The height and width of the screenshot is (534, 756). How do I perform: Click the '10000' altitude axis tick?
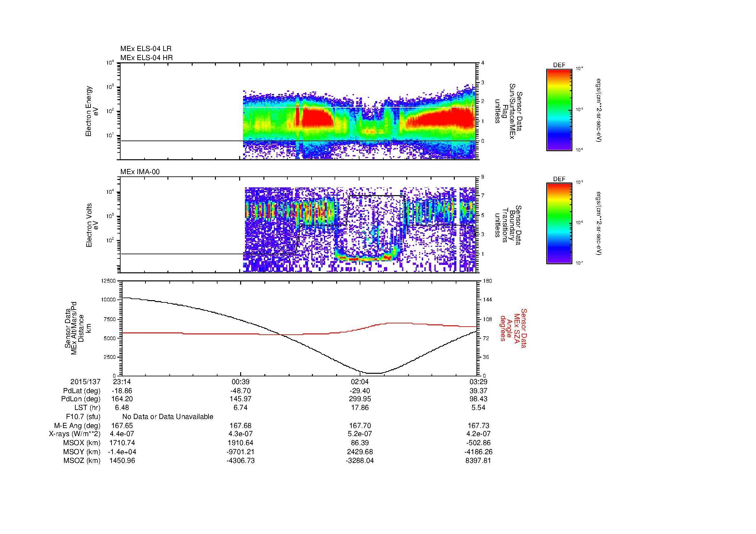(x=109, y=300)
